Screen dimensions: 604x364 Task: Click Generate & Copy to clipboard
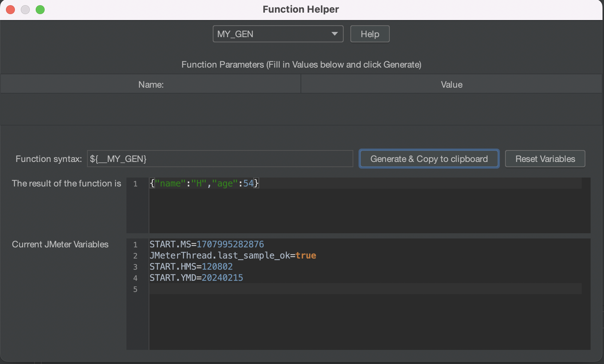(x=429, y=159)
